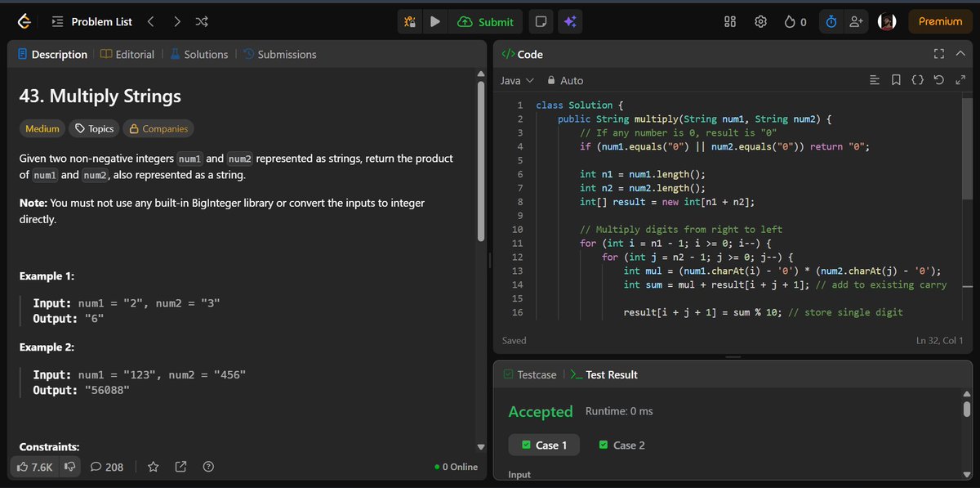The width and height of the screenshot is (980, 488).
Task: Reset code using the revert arrow icon
Action: tap(938, 80)
